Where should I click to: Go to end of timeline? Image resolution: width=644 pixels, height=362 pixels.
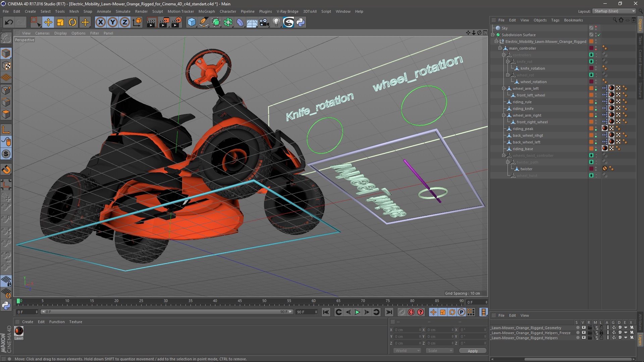(389, 312)
